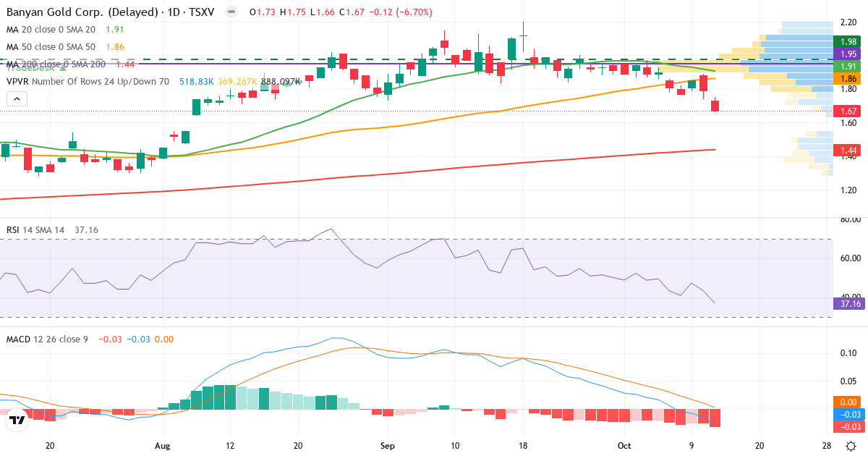Select the RSI 14 SMA 14 legend

coord(35,229)
